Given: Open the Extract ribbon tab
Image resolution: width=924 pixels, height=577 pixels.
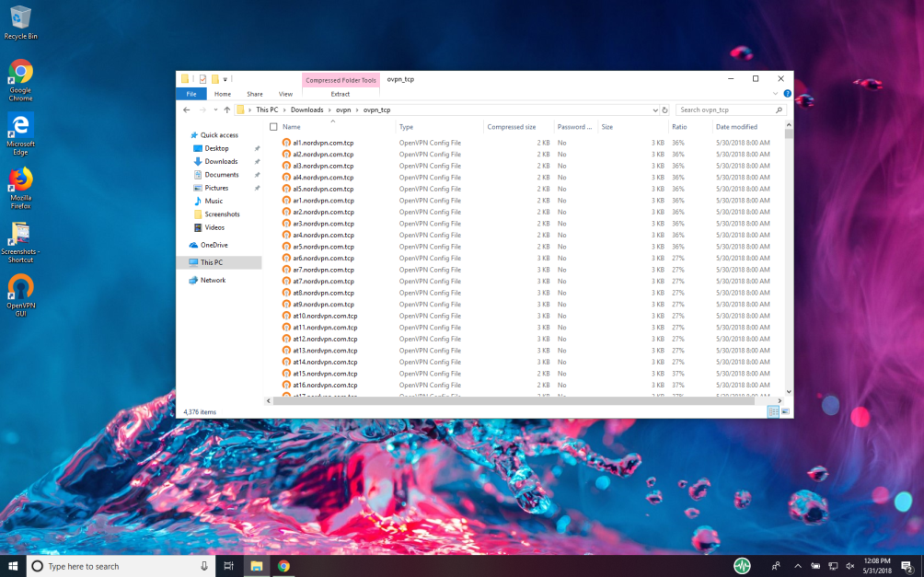Looking at the screenshot, I should 340,94.
